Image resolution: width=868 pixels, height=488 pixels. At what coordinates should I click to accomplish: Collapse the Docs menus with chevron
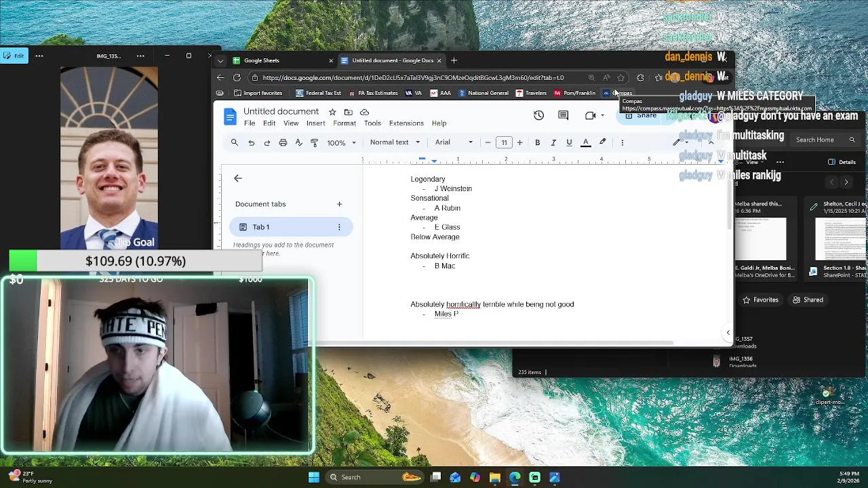tap(711, 142)
